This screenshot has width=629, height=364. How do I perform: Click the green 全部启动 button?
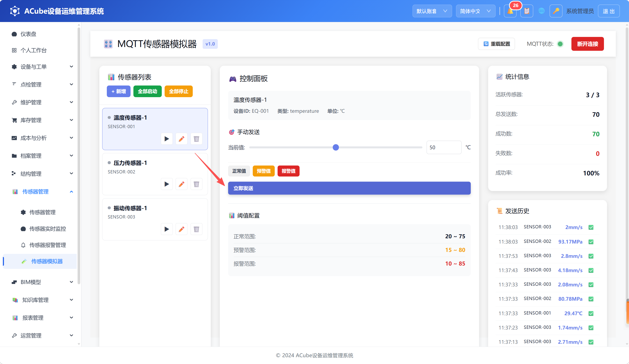[147, 91]
